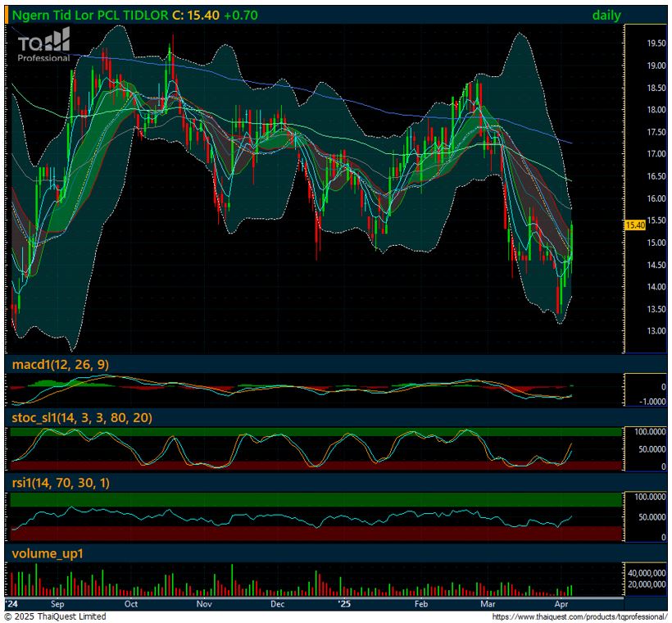Click the -1.0000 MACD axis label
Image resolution: width=672 pixels, height=623 pixels.
point(652,402)
